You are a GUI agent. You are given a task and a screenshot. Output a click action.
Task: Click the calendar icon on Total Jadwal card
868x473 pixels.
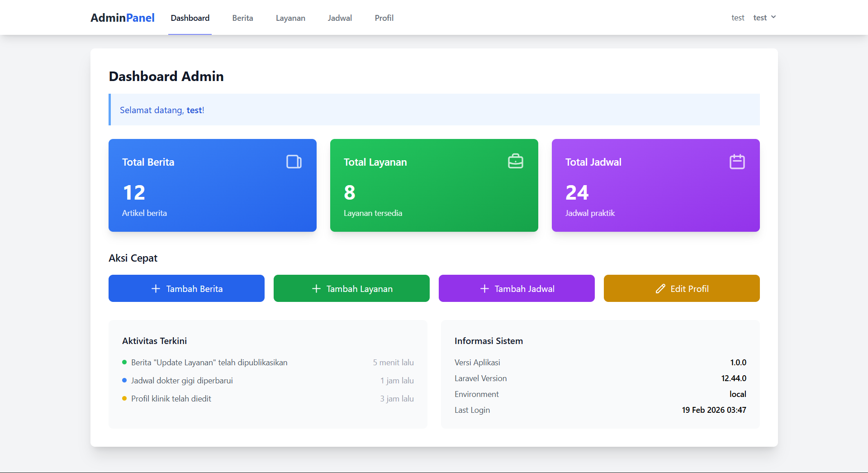pos(737,162)
